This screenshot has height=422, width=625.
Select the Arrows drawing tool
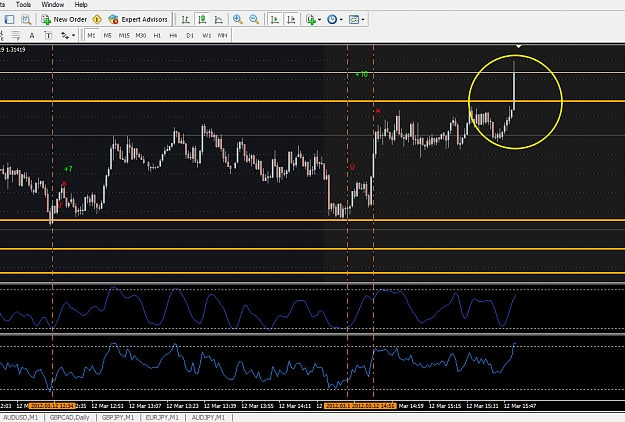[x=65, y=35]
